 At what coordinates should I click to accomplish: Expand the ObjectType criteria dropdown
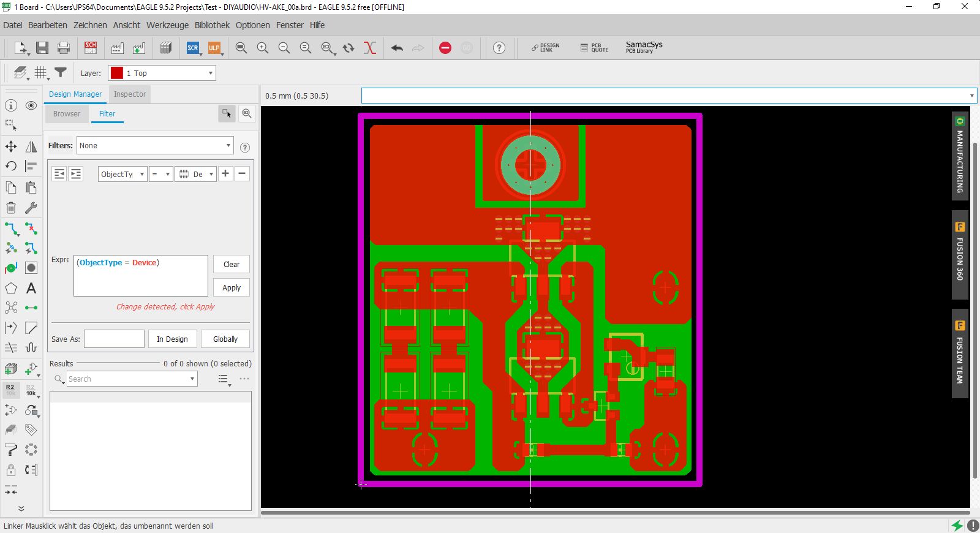[x=123, y=174]
